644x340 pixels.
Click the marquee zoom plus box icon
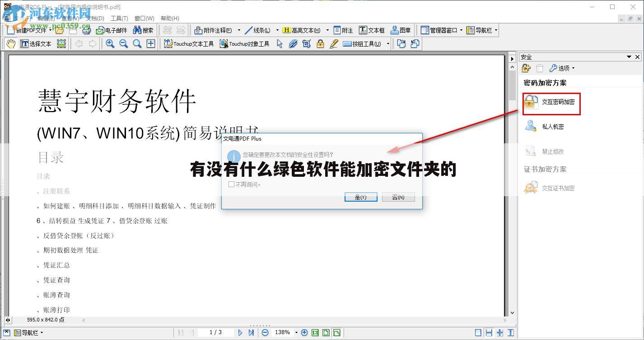151,44
